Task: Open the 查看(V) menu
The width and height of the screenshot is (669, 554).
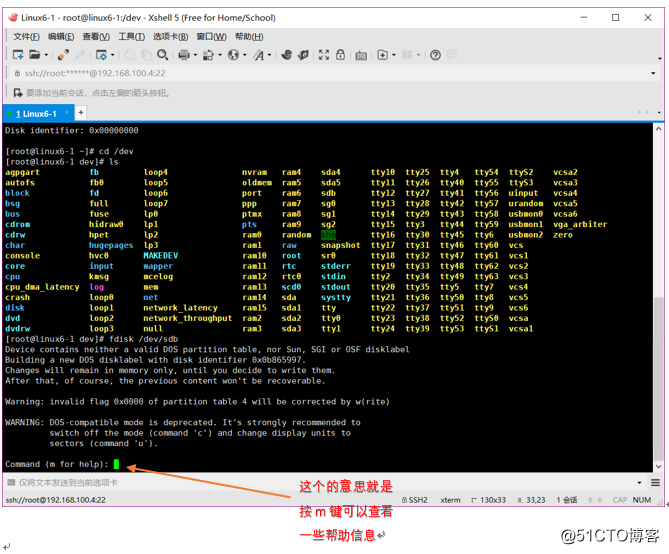Action: [x=96, y=37]
